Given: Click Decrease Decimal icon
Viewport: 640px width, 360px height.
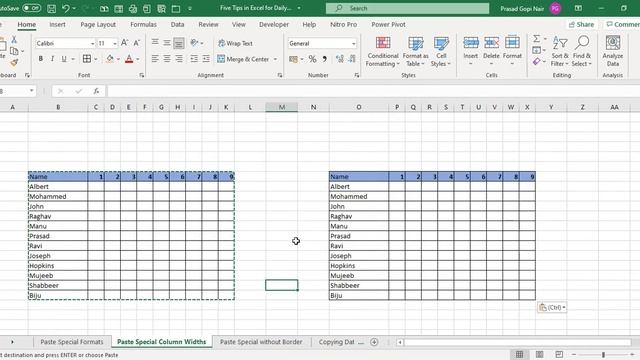Looking at the screenshot, I should [352, 59].
